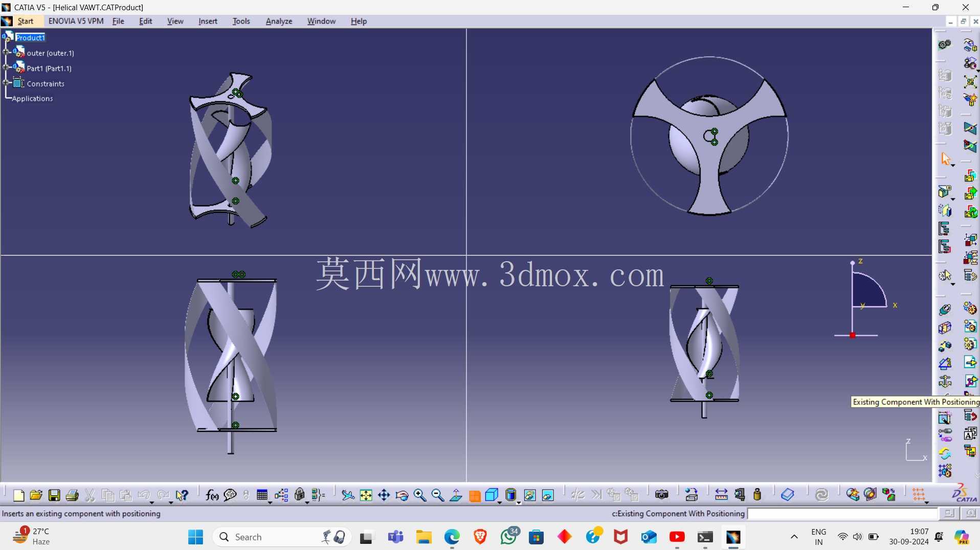Open the Insert menu
This screenshot has width=980, height=550.
(208, 21)
